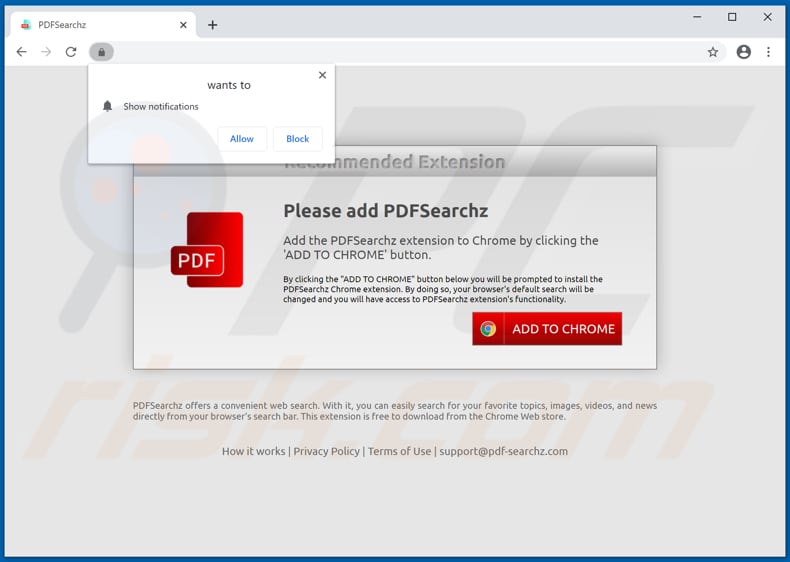Bookmark this page with the star

tap(712, 52)
